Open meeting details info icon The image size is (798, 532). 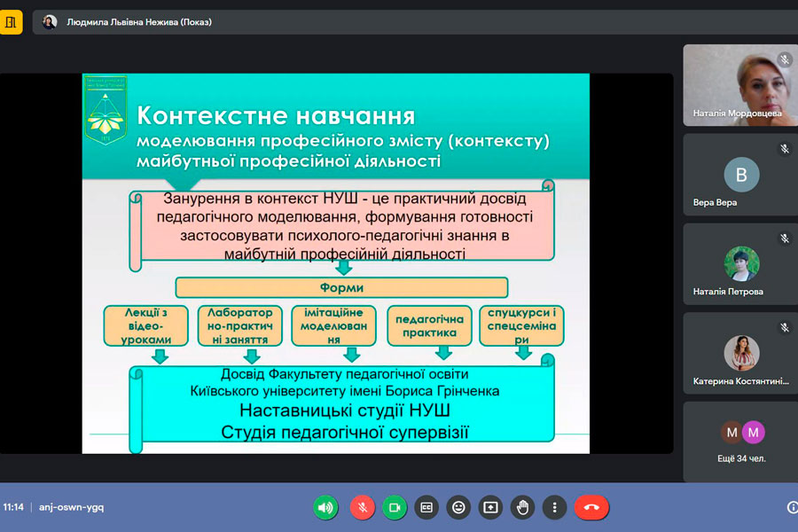792,507
